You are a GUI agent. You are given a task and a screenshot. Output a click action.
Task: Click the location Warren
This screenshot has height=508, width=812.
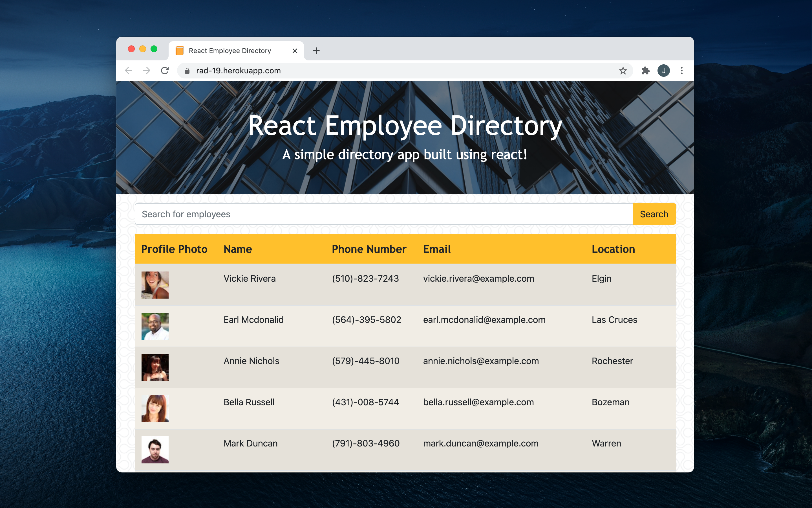[606, 443]
